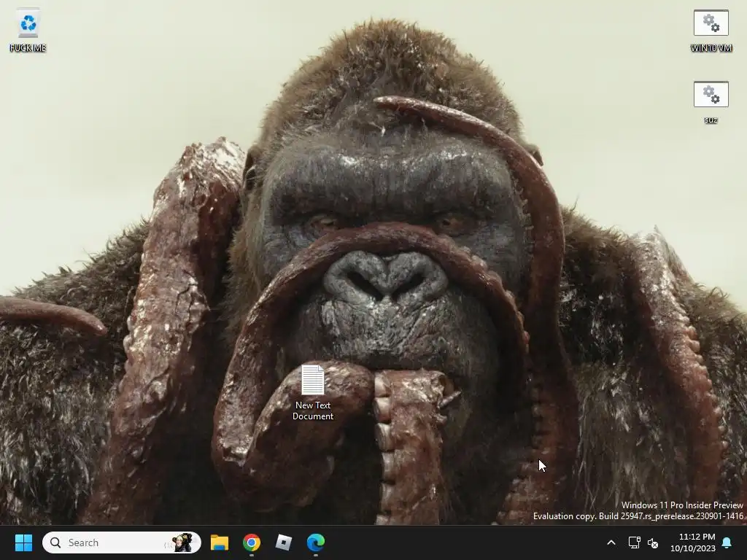
Task: Open the clock showing 11:12 PM
Action: [x=693, y=542]
